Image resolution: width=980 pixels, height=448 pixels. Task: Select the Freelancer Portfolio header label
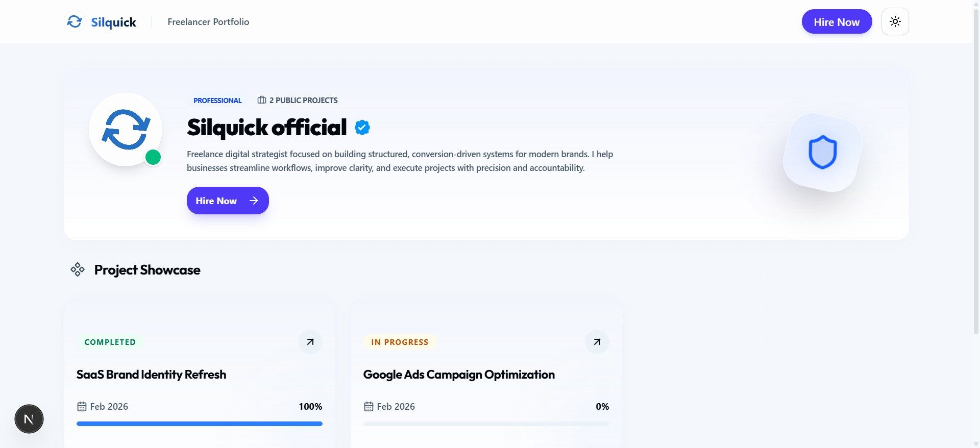tap(208, 21)
